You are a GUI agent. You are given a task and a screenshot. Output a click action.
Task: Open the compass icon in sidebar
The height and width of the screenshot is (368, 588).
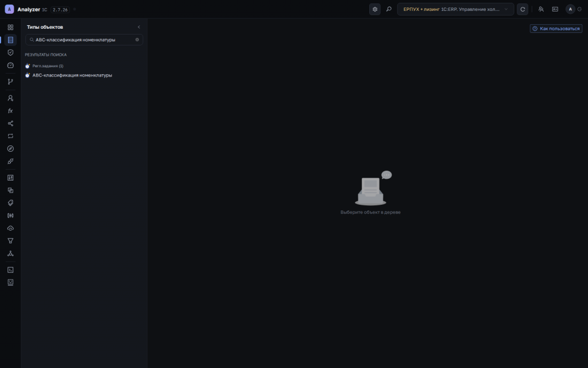click(10, 149)
